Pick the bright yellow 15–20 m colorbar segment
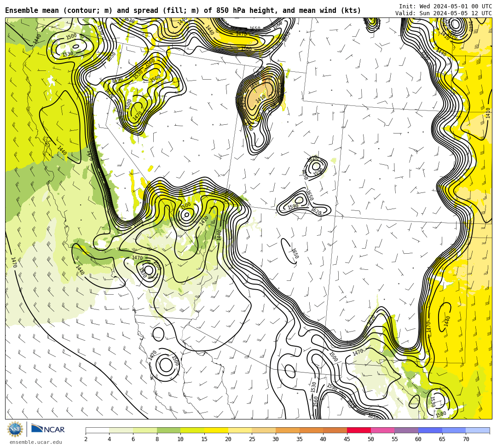Image resolution: width=497 pixels, height=448 pixels. click(216, 430)
